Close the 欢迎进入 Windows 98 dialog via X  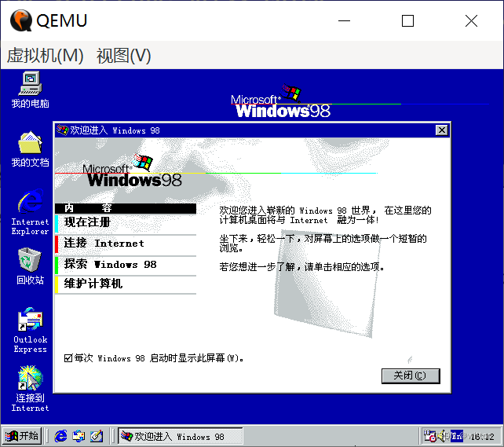[442, 130]
